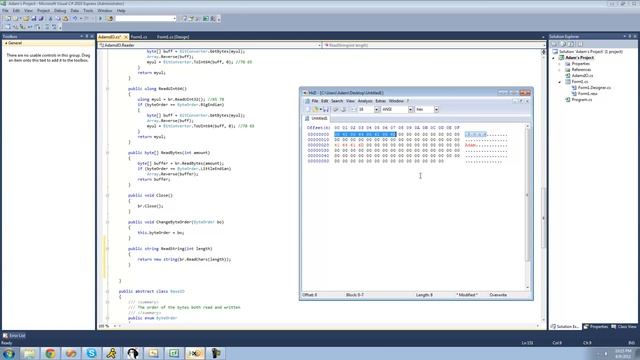The image size is (640, 360).
Task: Select the Untitled1 tab in HxD
Action: tap(316, 118)
